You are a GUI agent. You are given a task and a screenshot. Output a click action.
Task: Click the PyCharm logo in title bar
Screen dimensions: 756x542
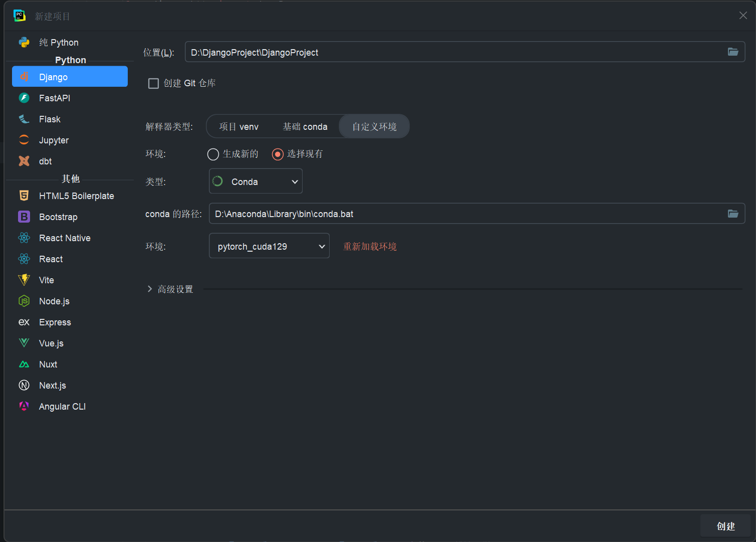pyautogui.click(x=19, y=16)
